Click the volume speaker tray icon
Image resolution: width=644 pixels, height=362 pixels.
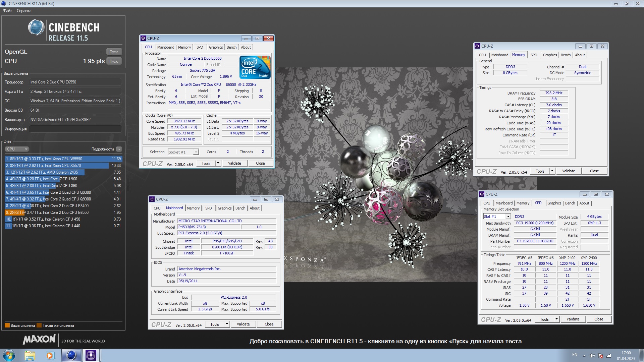click(x=592, y=356)
